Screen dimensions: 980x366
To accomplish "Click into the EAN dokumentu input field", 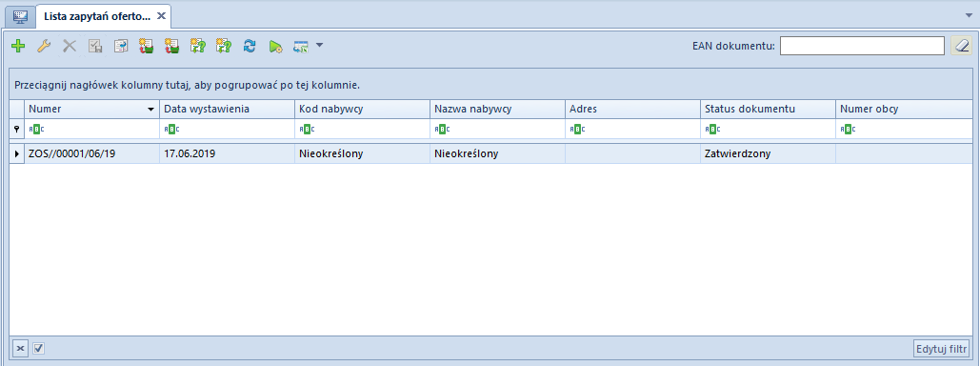I will click(x=862, y=46).
